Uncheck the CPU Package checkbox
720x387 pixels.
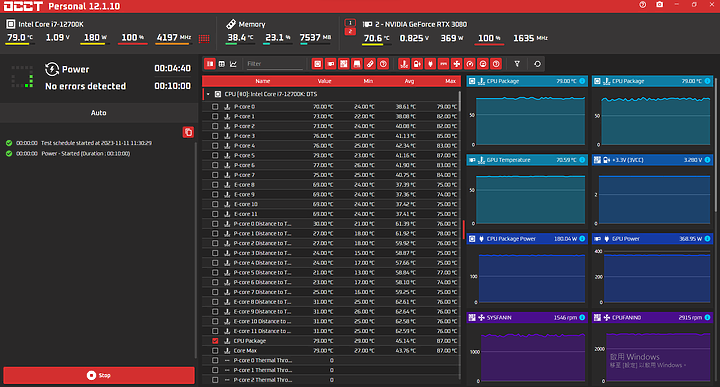click(x=215, y=341)
